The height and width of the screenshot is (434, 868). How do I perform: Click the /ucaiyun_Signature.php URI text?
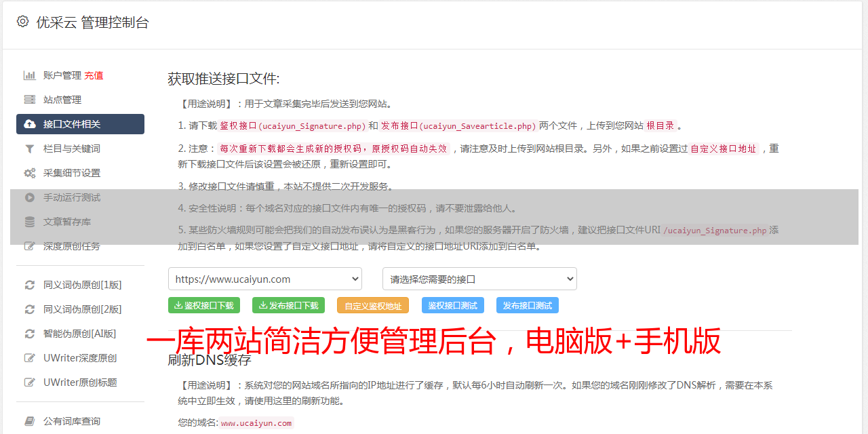(715, 230)
